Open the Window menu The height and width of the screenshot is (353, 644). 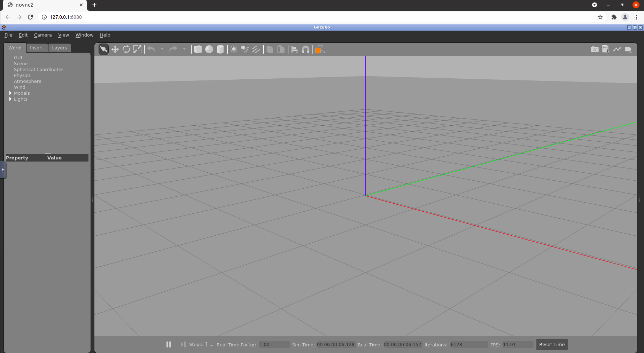84,35
